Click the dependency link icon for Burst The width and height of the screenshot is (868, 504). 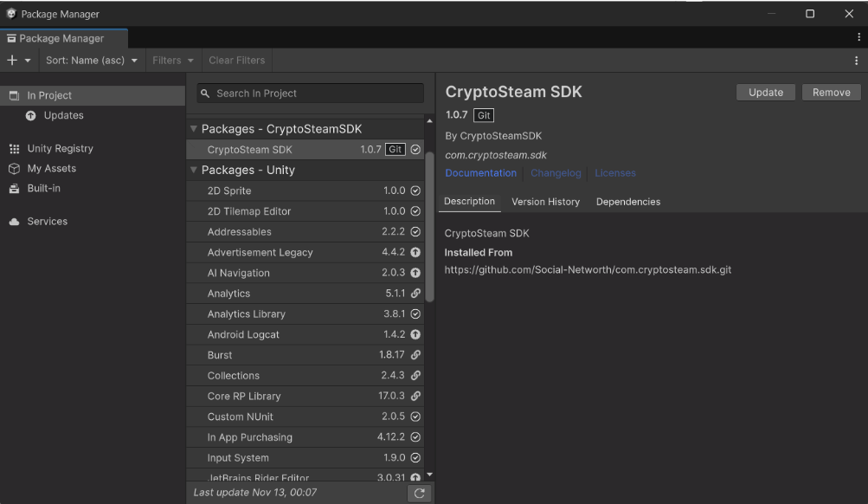pos(415,354)
